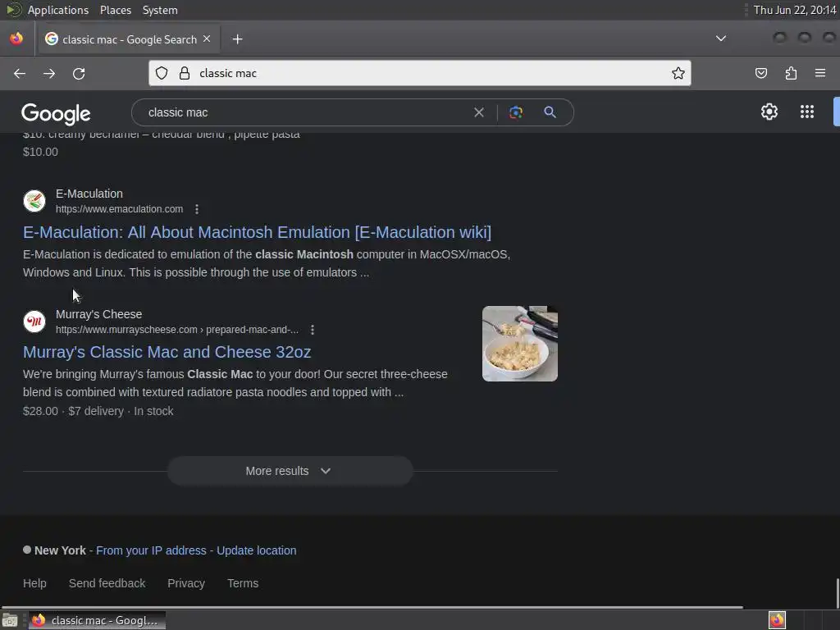Open Privacy footer link
This screenshot has width=840, height=630.
pos(186,583)
